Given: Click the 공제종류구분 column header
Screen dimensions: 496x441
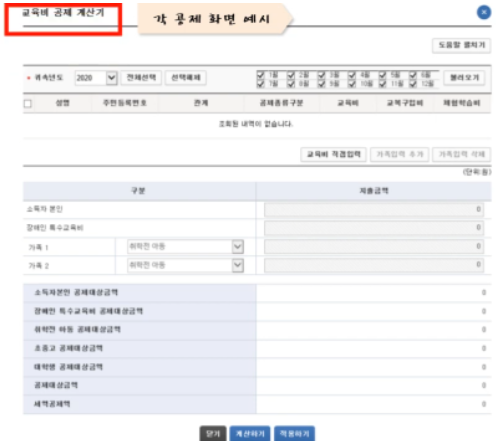Looking at the screenshot, I should 281,103.
